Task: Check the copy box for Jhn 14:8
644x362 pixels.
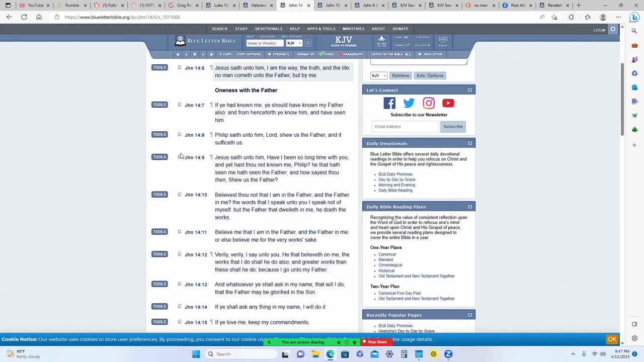Action: (180, 134)
